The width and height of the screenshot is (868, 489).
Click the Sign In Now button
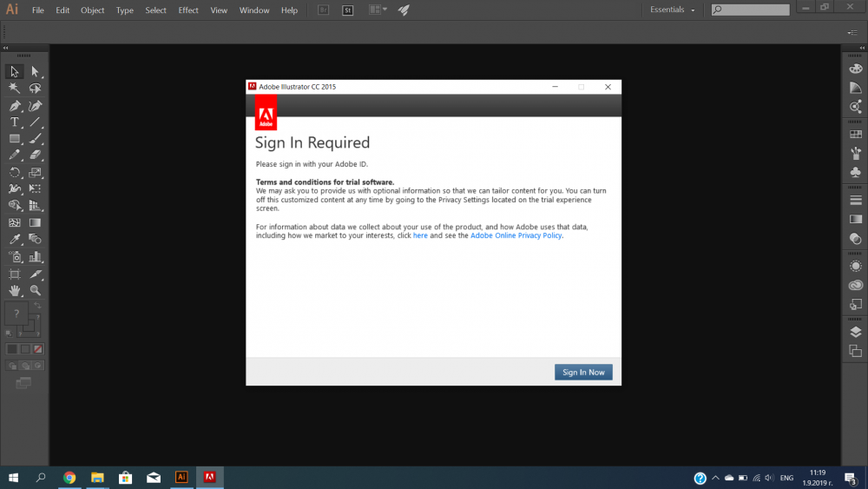pos(583,372)
